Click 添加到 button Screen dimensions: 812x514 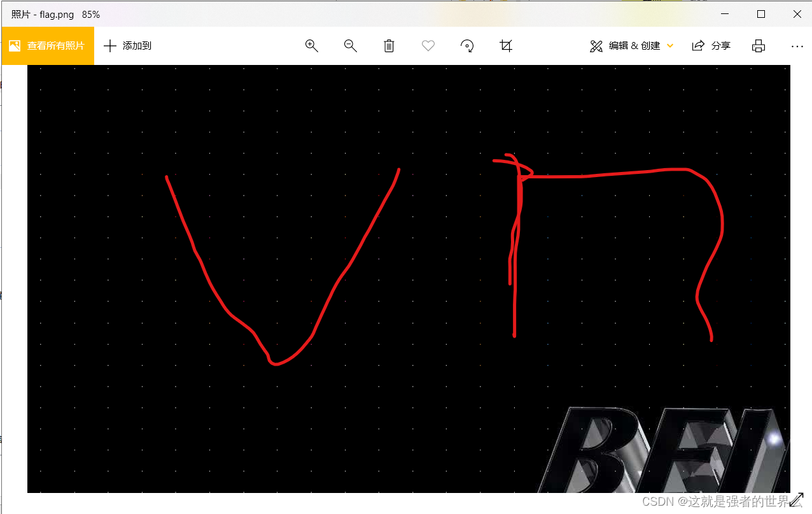coord(127,46)
